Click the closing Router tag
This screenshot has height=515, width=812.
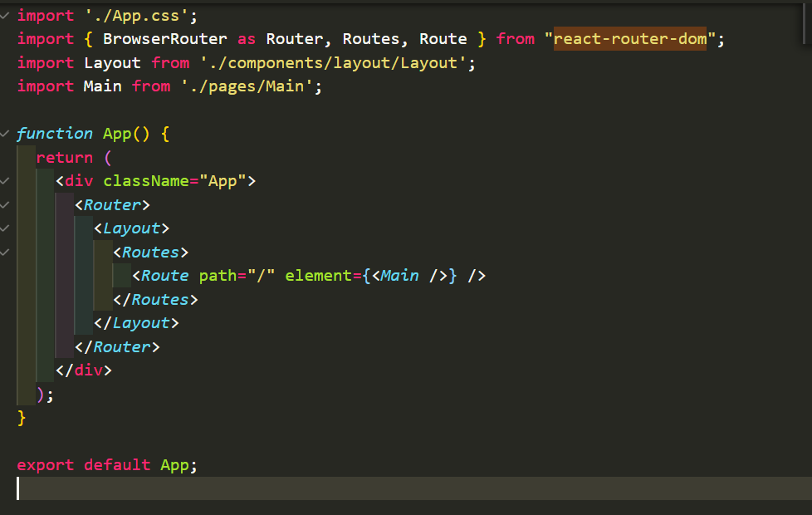click(x=120, y=346)
